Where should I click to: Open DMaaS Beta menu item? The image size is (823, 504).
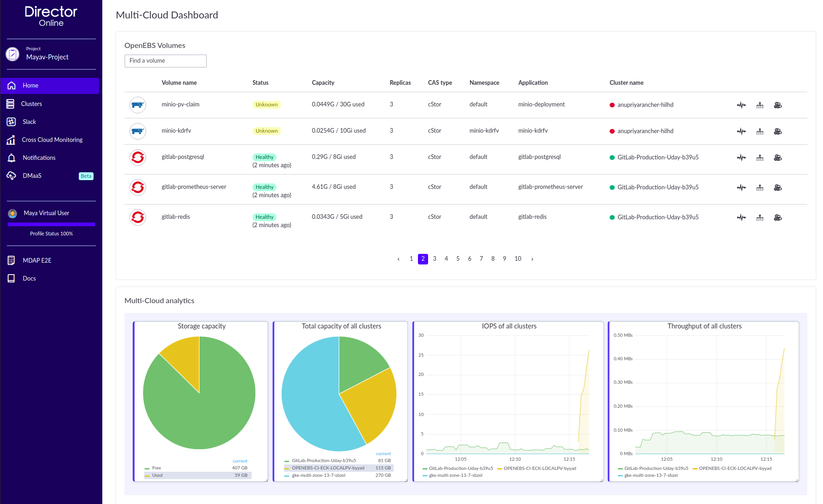pos(32,176)
